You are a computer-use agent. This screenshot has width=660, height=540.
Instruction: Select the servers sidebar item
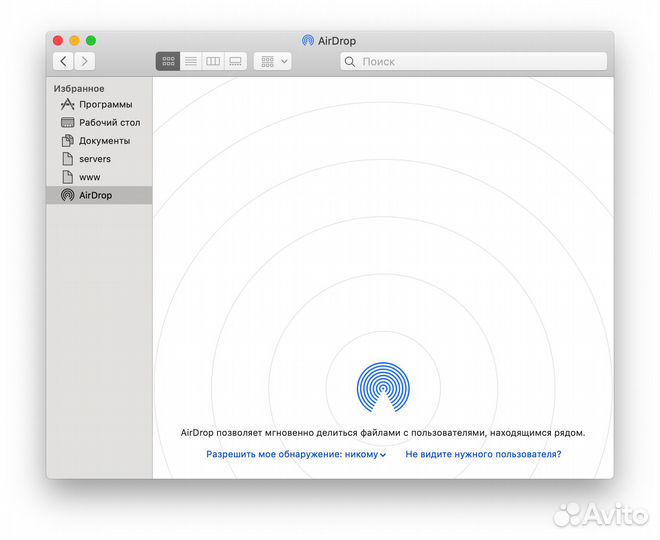point(94,159)
